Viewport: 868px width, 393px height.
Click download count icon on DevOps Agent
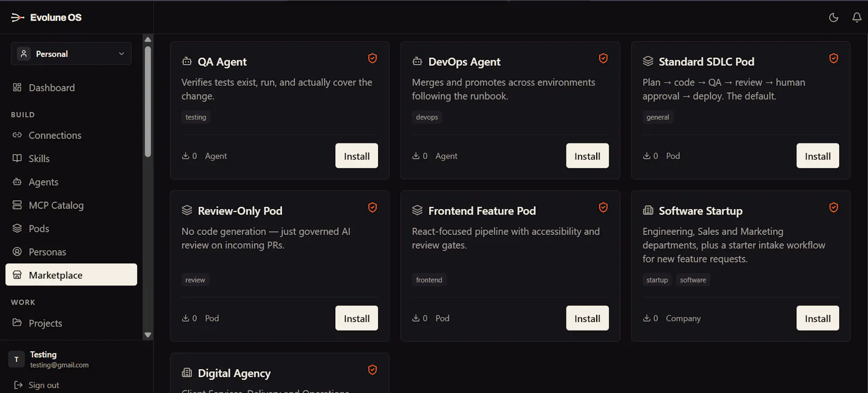click(416, 156)
